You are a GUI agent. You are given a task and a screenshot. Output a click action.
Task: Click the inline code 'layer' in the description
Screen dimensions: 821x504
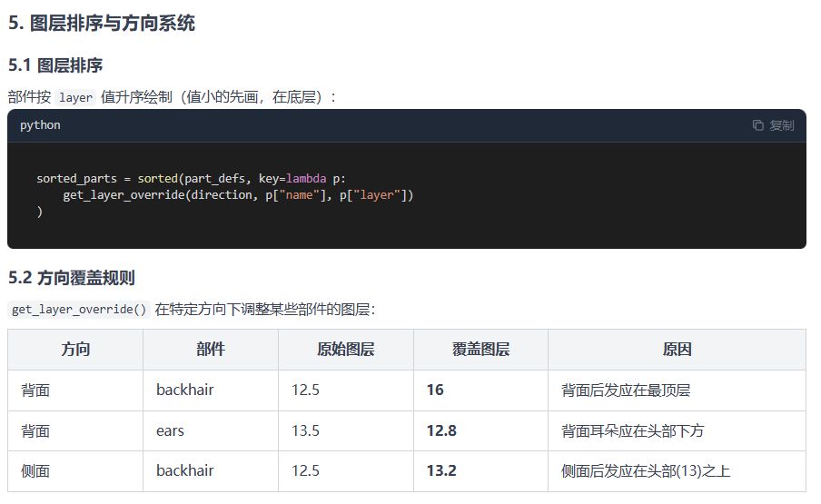(76, 97)
